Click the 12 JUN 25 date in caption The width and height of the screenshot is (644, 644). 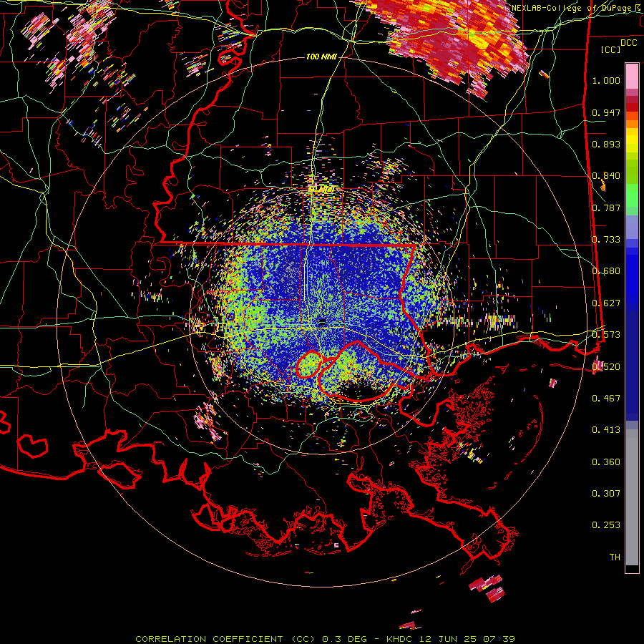(x=448, y=639)
